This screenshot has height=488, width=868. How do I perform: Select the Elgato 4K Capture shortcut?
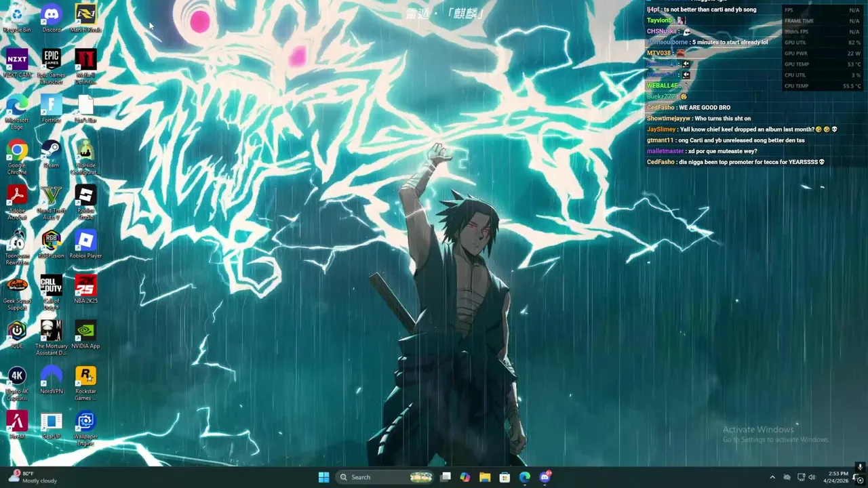(17, 383)
